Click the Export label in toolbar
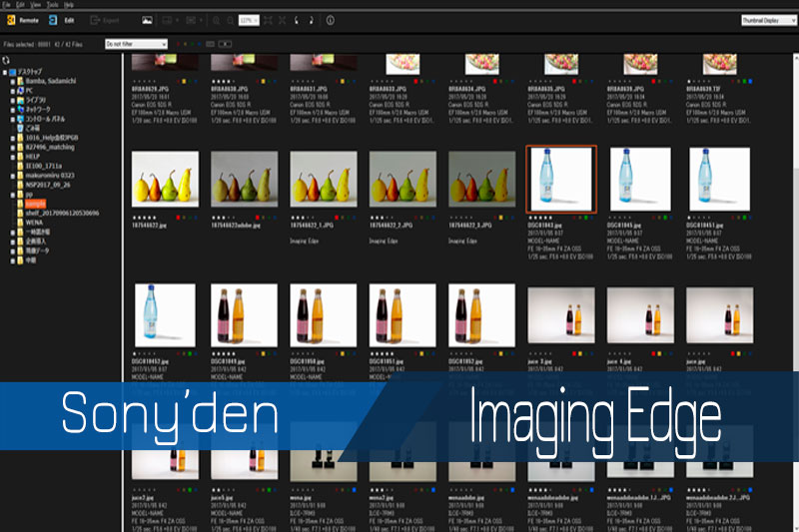Image resolution: width=799 pixels, height=532 pixels. tap(111, 20)
